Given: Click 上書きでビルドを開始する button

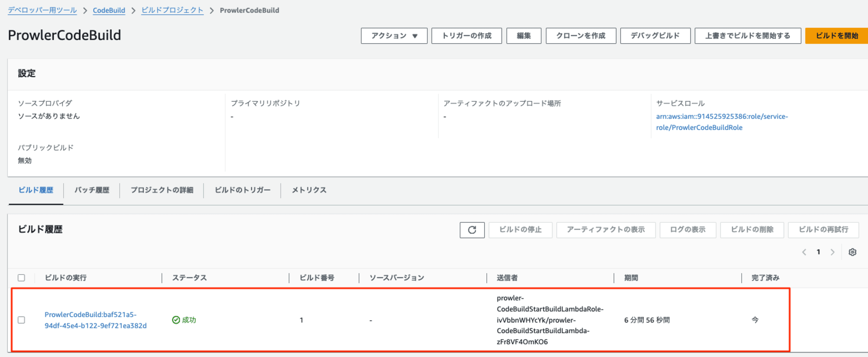Looking at the screenshot, I should pos(748,36).
